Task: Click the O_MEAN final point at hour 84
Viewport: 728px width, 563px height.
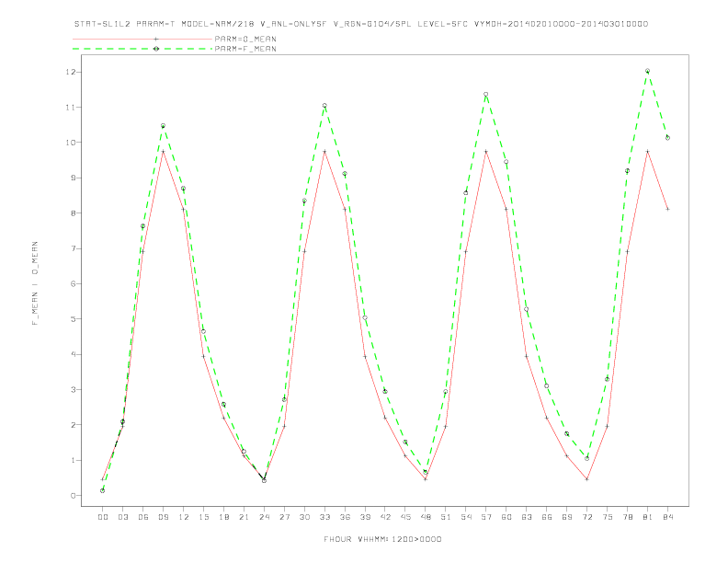Action: pyautogui.click(x=667, y=209)
